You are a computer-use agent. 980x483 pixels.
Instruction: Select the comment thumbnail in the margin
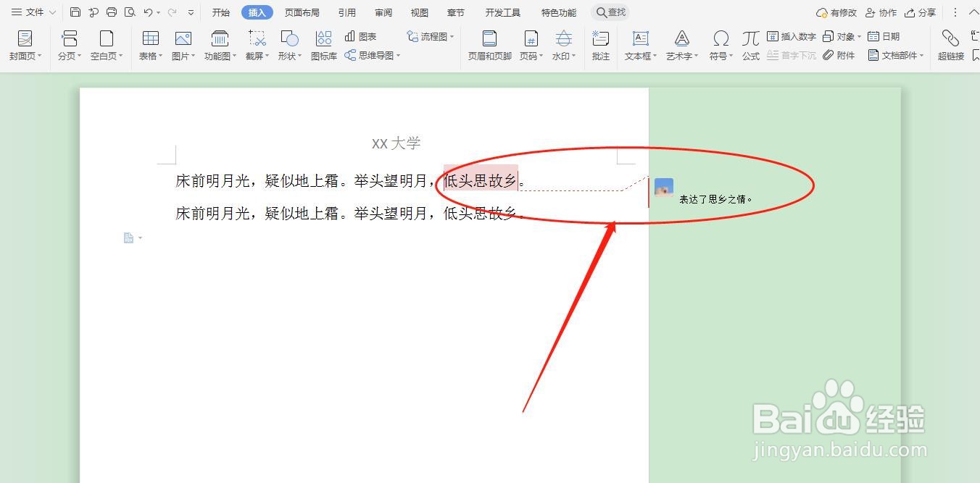[x=662, y=188]
